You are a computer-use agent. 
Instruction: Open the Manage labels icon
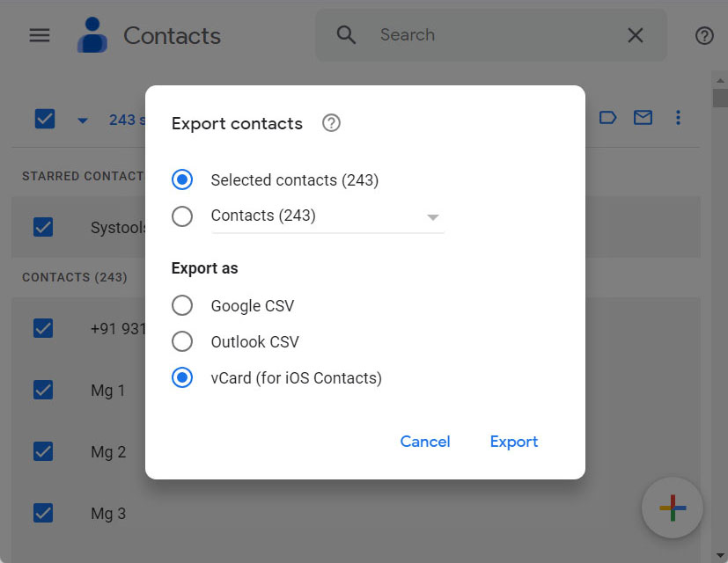click(x=607, y=117)
